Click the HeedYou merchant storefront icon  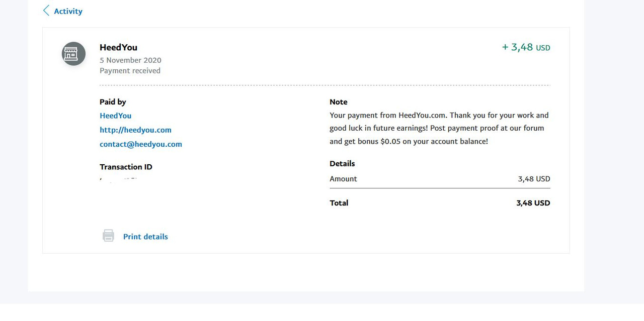point(73,54)
